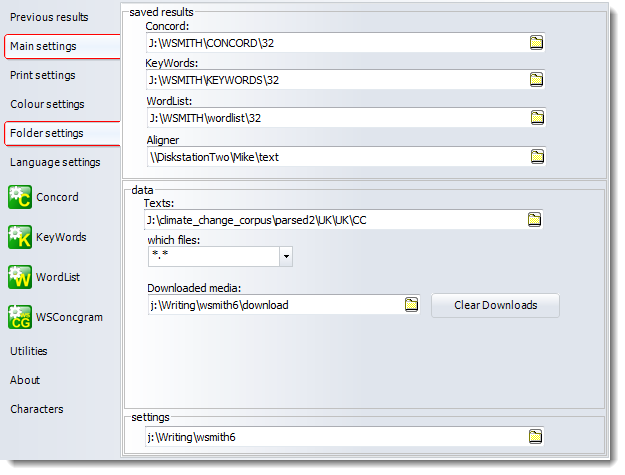Screen dimensions: 625x475
Task: Open the Previous results page
Action: pyautogui.click(x=49, y=17)
